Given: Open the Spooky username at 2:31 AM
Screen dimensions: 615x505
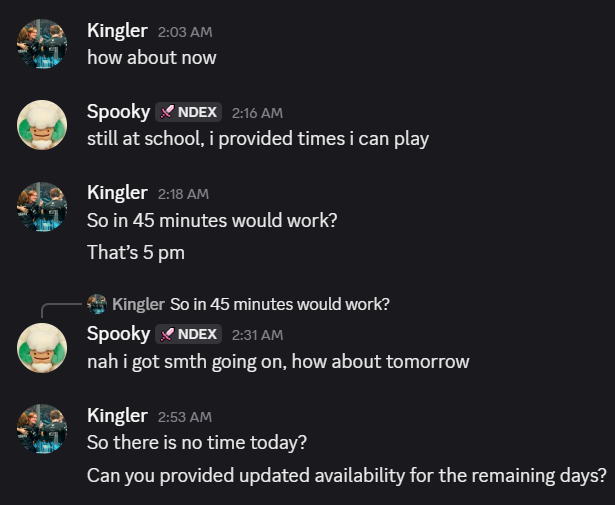Looking at the screenshot, I should click(x=118, y=334).
